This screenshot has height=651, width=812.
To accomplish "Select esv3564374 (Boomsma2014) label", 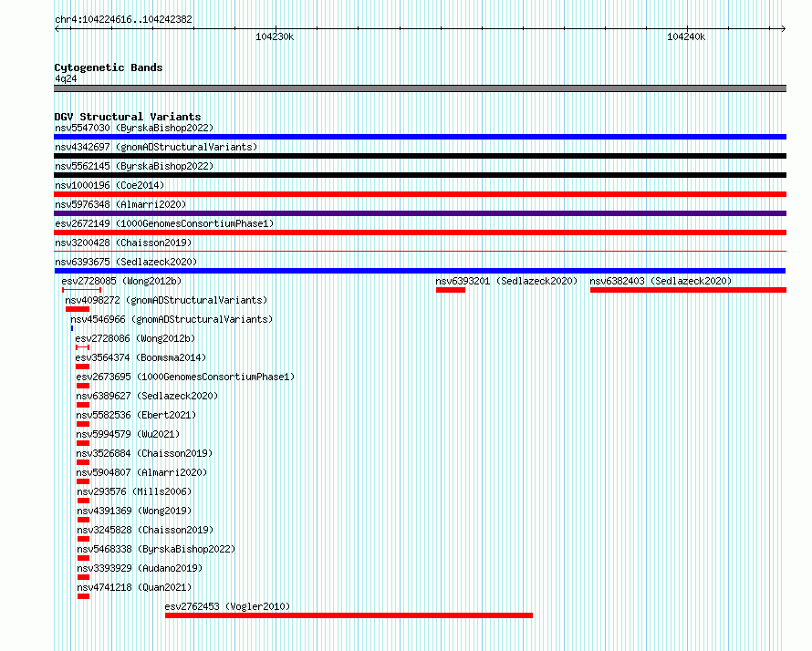I will 141,357.
